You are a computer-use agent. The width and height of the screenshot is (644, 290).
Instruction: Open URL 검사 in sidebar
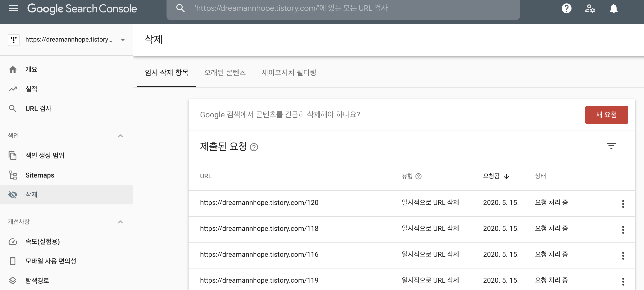[66, 109]
